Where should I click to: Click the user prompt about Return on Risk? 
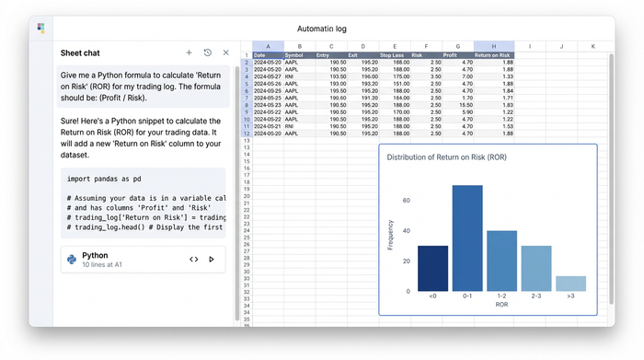point(144,87)
